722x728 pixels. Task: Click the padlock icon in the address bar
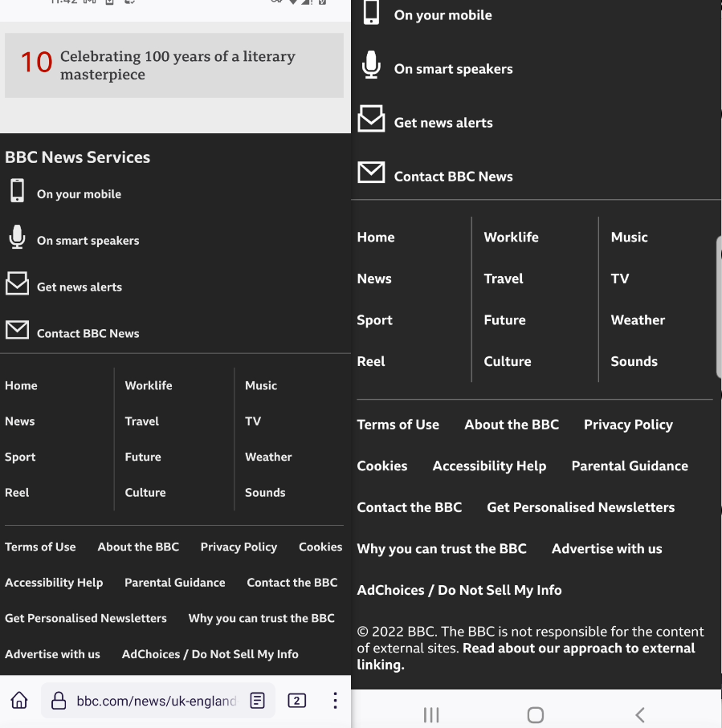[58, 700]
